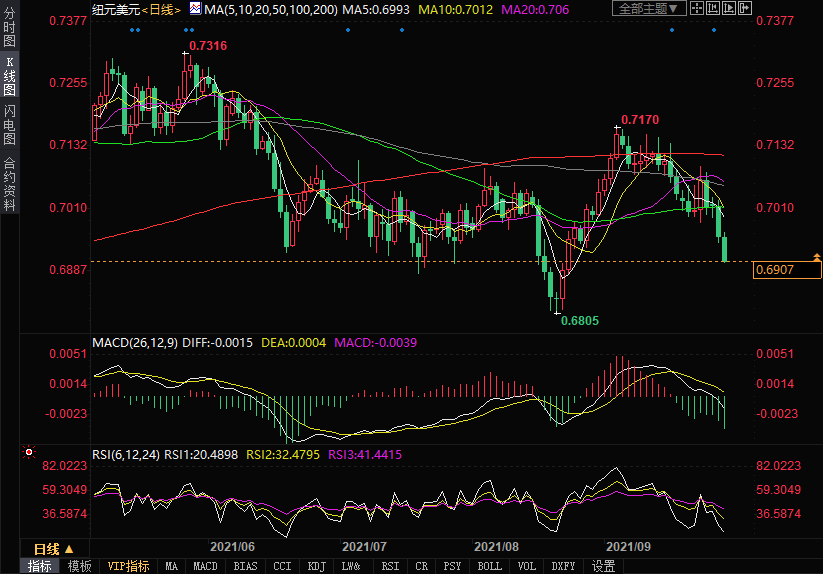823x574 pixels.
Task: Select the MACD indicator button
Action: [x=205, y=566]
